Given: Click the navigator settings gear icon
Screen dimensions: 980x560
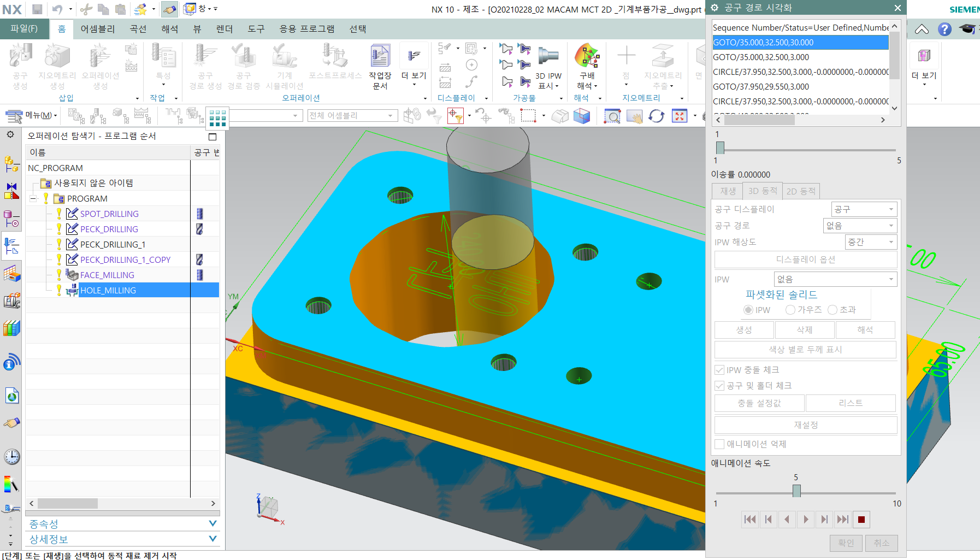Looking at the screenshot, I should tap(10, 134).
